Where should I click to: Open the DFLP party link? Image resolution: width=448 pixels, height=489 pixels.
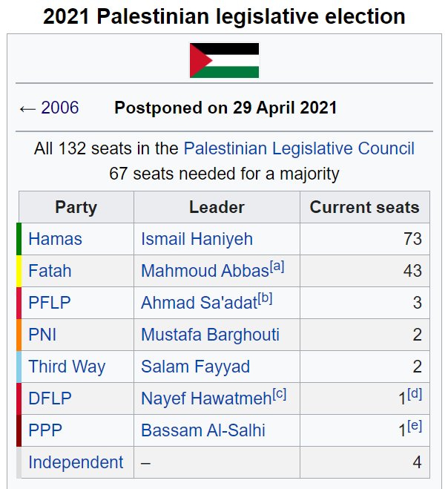pyautogui.click(x=50, y=398)
